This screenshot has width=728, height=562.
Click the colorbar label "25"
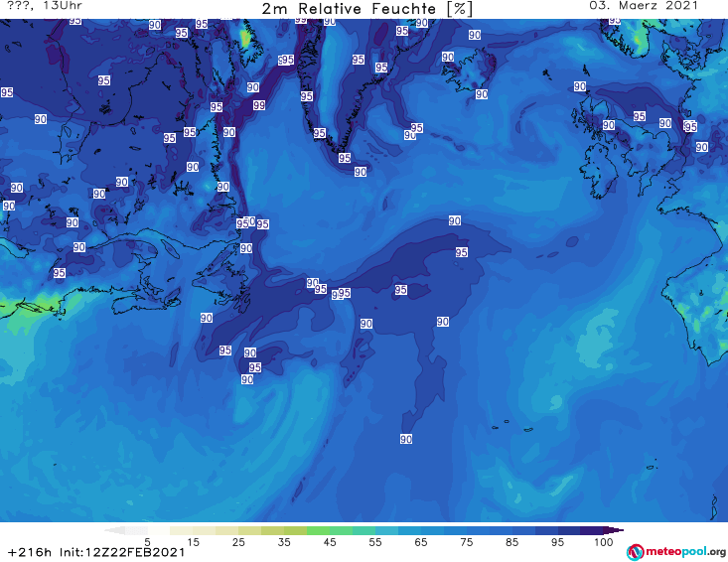click(x=238, y=541)
